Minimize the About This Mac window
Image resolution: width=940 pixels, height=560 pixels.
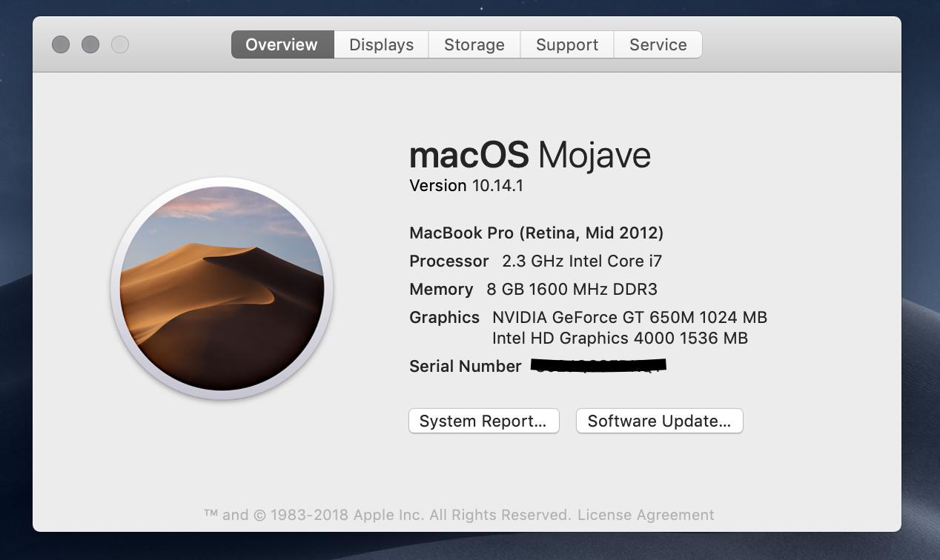(90, 44)
